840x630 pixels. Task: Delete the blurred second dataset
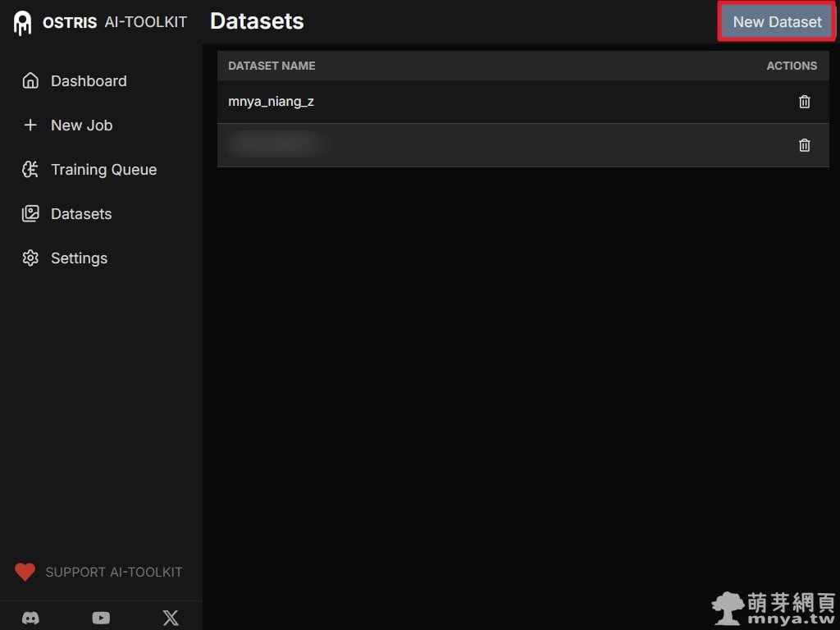[804, 145]
